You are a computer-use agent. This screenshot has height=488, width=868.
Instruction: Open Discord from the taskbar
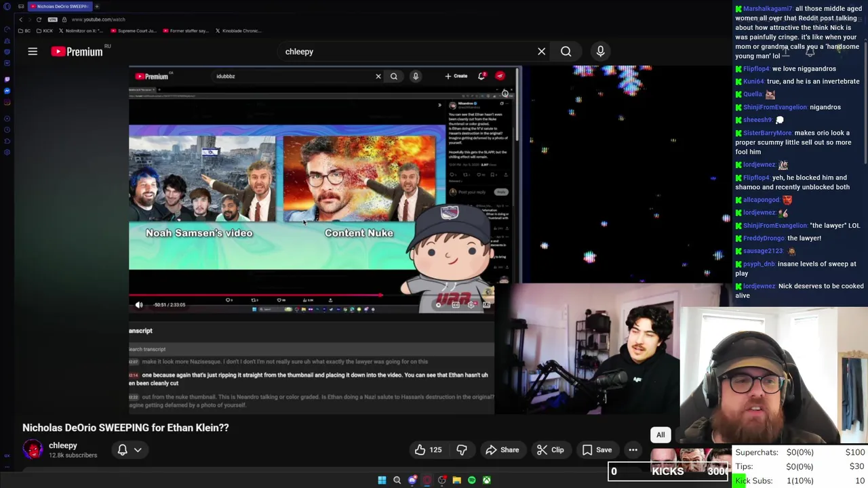click(x=412, y=480)
